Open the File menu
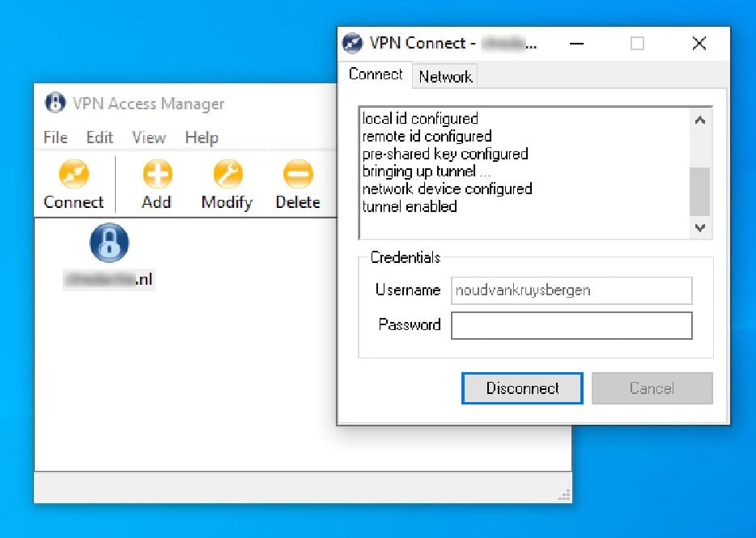Image resolution: width=756 pixels, height=538 pixels. [x=54, y=138]
